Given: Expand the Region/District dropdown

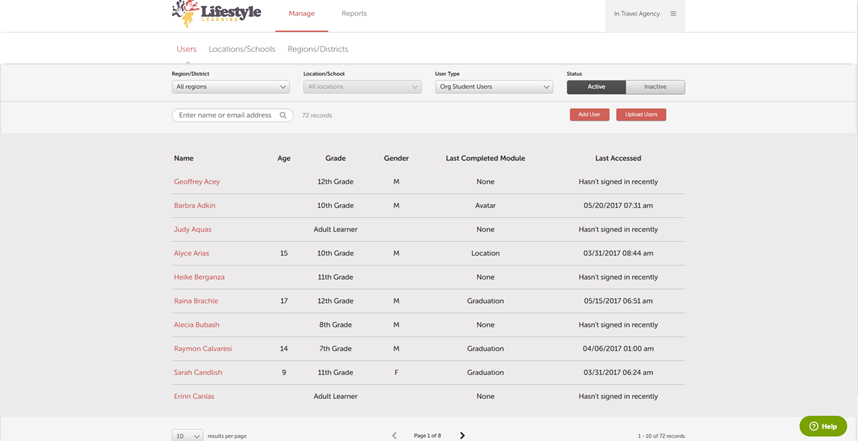Looking at the screenshot, I should click(230, 87).
